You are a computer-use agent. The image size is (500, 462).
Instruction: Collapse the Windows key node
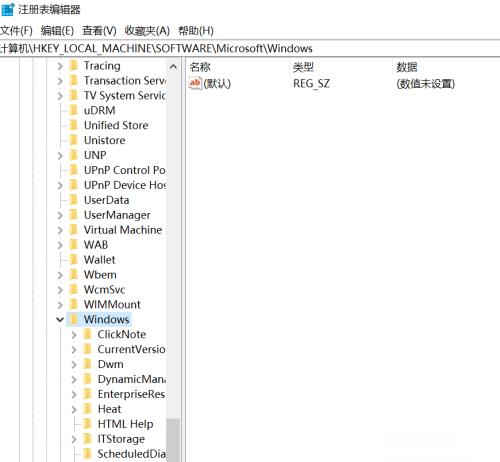[60, 319]
